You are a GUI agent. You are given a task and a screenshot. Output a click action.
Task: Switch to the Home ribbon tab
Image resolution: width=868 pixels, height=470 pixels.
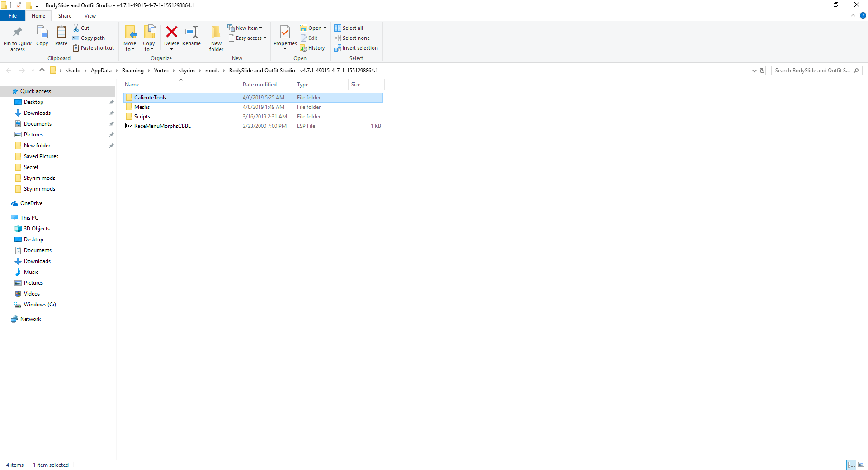pos(38,16)
